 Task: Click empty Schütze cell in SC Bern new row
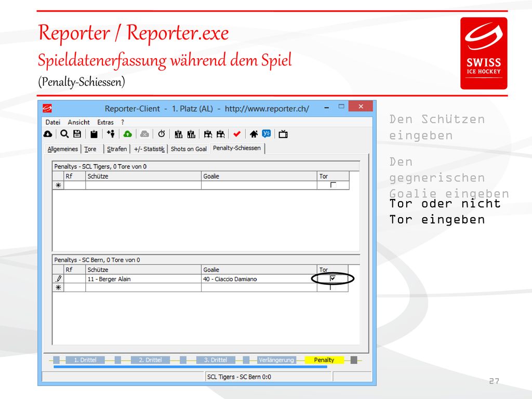coord(143,288)
